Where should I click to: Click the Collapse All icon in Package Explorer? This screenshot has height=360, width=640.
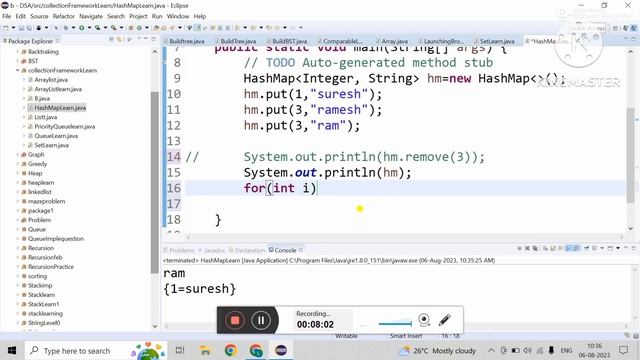coord(111,39)
